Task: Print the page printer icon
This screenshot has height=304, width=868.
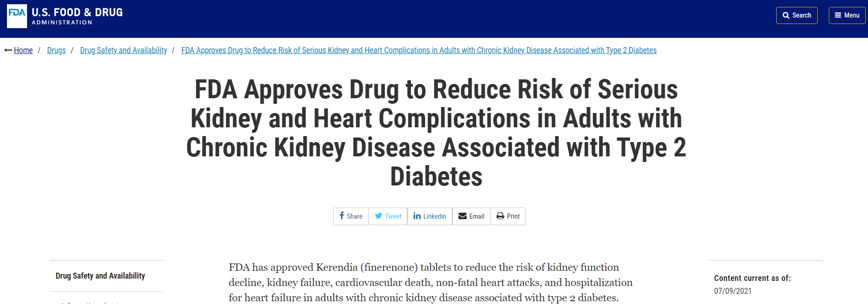Action: point(500,216)
